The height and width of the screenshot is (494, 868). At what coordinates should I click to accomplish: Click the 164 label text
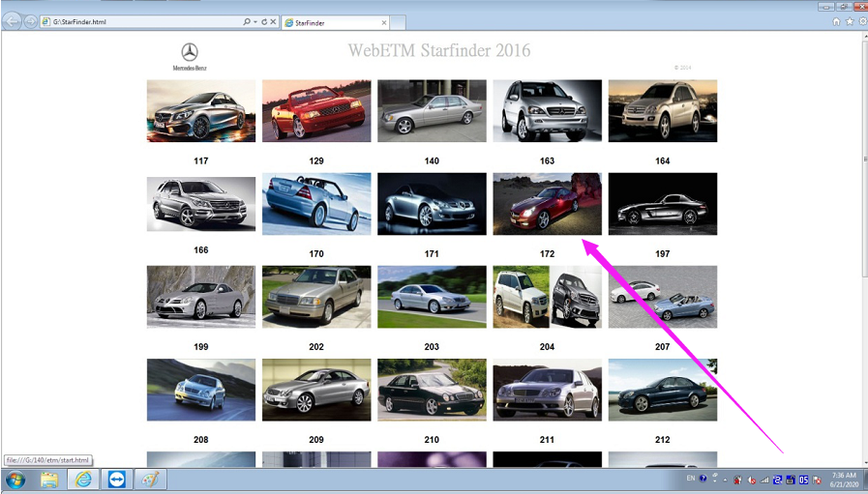tap(663, 161)
